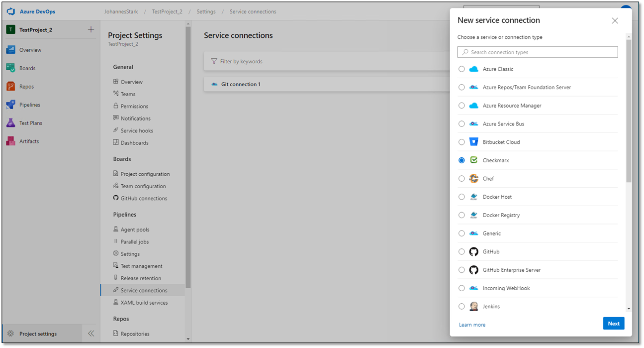Click the Git connection 1 cloud icon
This screenshot has height=348, width=644.
[x=214, y=84]
